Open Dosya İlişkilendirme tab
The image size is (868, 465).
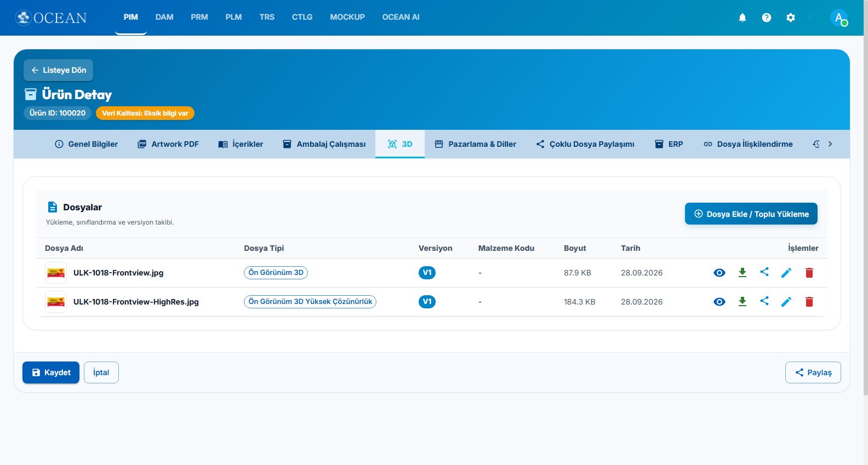748,144
